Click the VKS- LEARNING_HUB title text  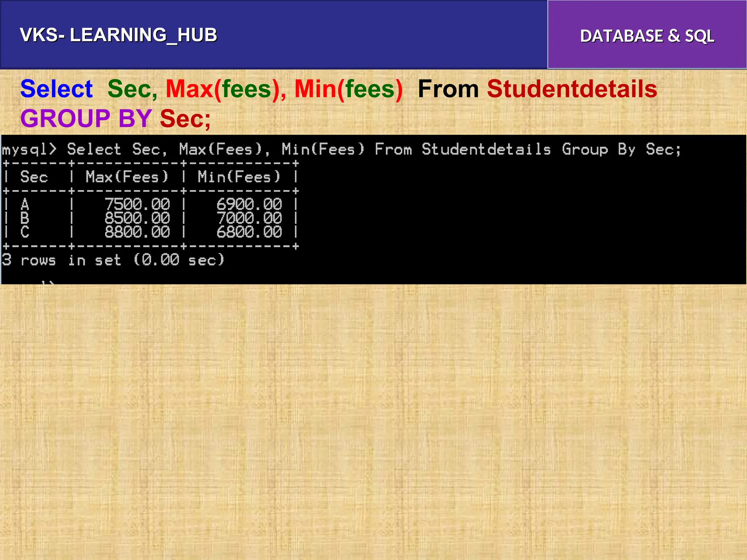[x=119, y=35]
